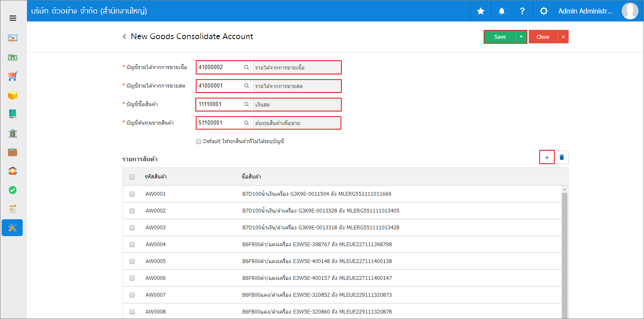Click the ชื่อสินค้า column header
Image resolution: width=644 pixels, height=319 pixels.
[251, 177]
